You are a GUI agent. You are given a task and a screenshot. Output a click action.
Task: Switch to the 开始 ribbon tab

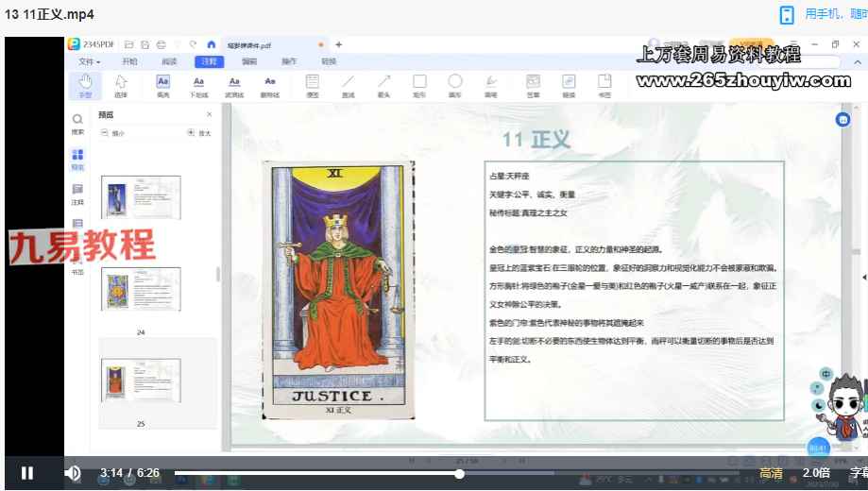click(x=129, y=61)
